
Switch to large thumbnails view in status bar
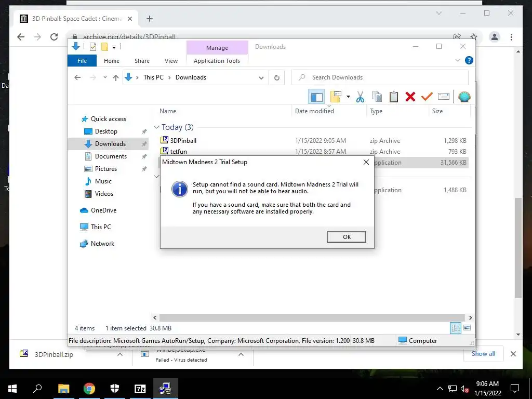click(x=467, y=328)
